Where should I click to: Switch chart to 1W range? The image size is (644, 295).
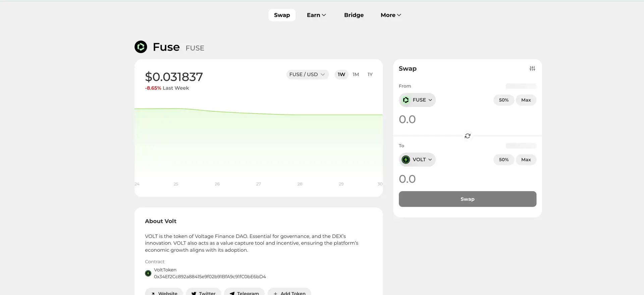[x=341, y=74]
